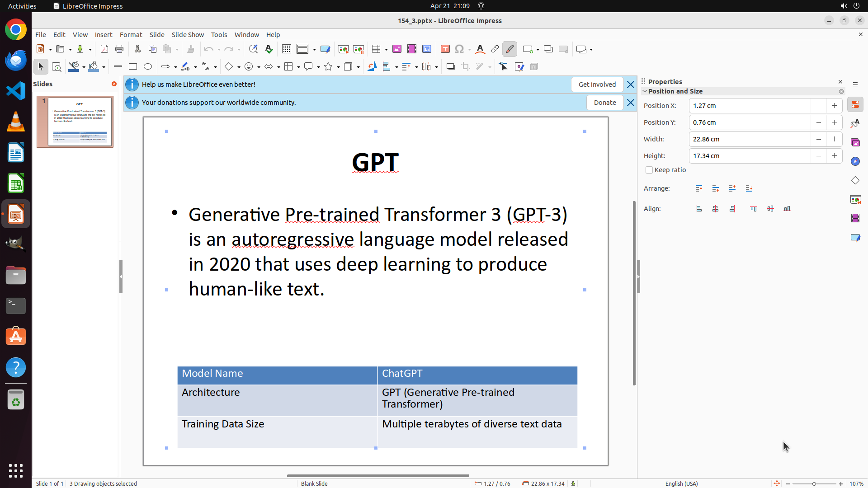Image resolution: width=868 pixels, height=488 pixels.
Task: Click the Insert Hyperlink icon
Action: 495,49
